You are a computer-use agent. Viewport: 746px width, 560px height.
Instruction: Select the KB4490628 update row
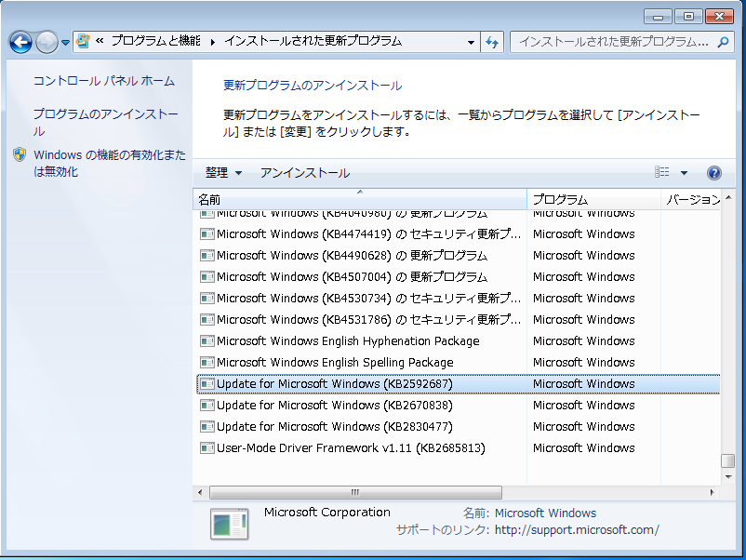(459, 255)
